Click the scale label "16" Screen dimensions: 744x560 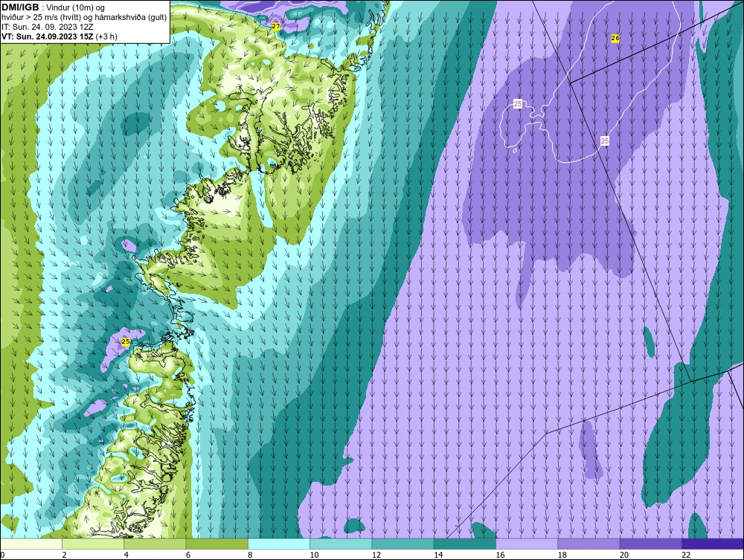[500, 555]
